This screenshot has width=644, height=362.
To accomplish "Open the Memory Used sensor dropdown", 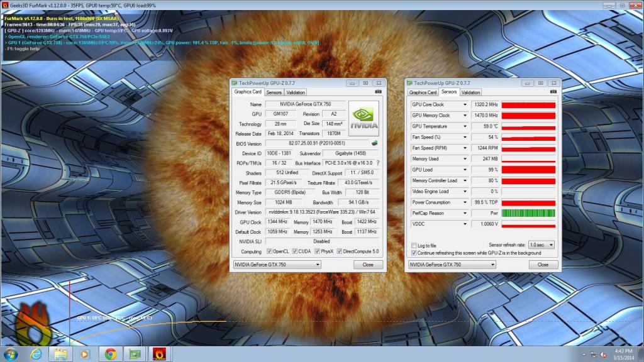I will tap(465, 159).
